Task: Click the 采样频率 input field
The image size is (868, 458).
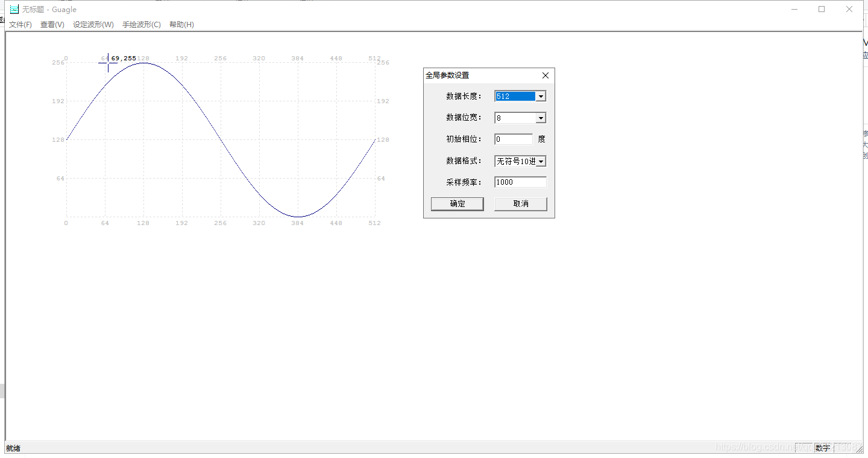Action: pyautogui.click(x=520, y=182)
